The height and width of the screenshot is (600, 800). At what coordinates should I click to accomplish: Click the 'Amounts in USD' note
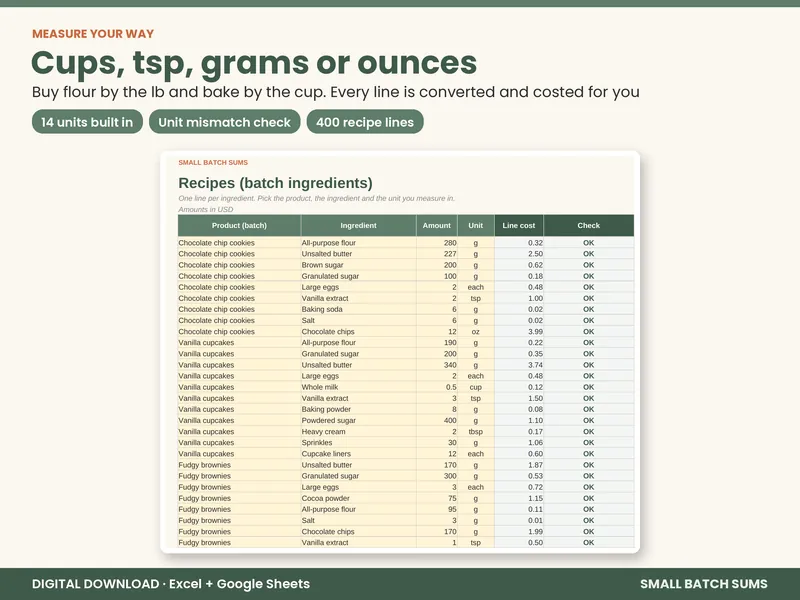point(206,209)
